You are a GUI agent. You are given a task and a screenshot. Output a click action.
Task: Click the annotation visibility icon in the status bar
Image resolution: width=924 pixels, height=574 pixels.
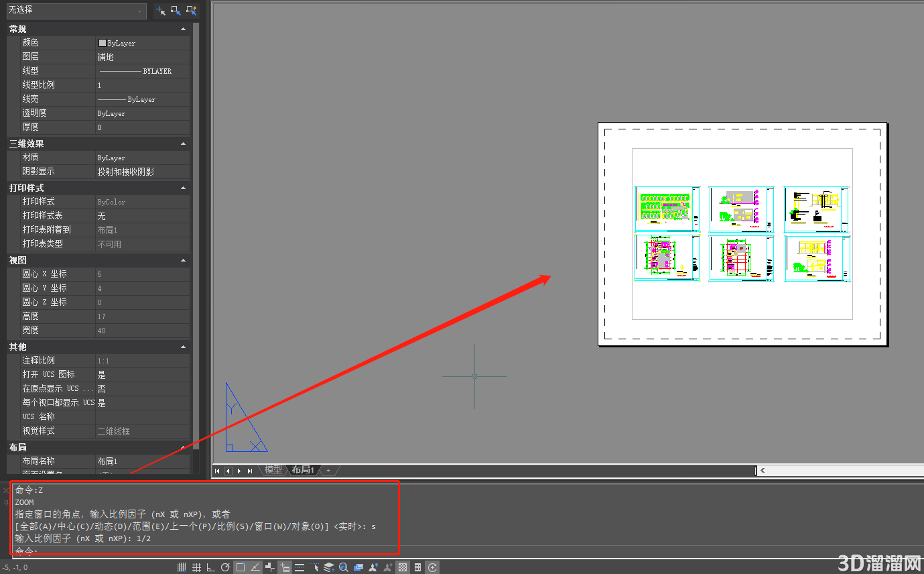[373, 567]
